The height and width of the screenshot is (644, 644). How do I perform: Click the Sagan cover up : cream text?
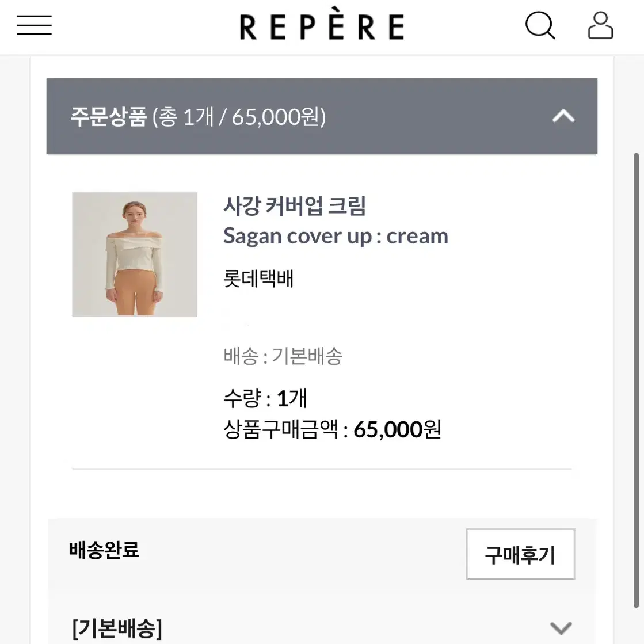(336, 236)
